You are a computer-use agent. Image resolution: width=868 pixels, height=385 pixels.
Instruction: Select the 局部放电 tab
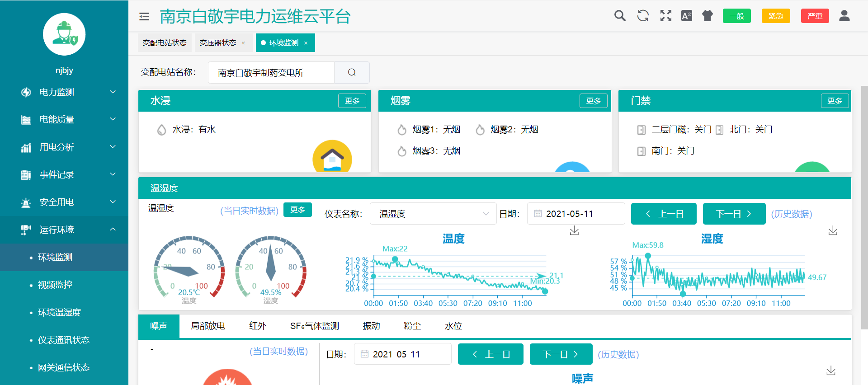pos(208,326)
